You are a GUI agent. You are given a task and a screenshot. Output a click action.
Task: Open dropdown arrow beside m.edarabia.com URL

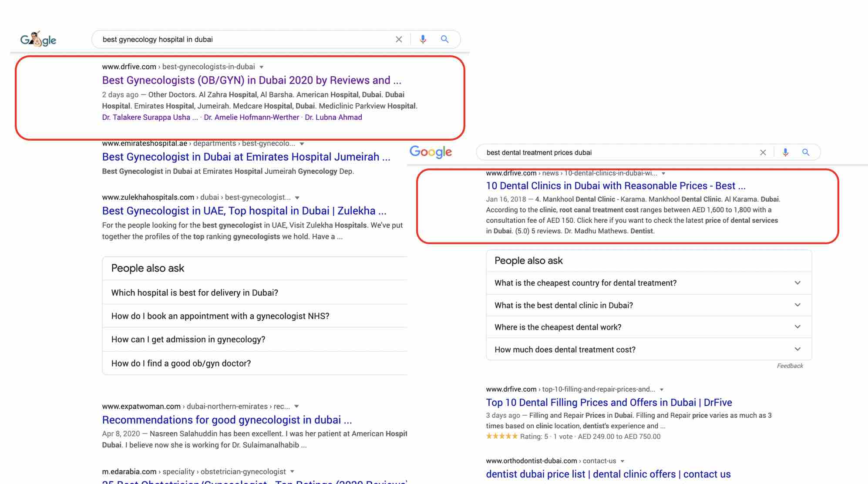click(292, 472)
